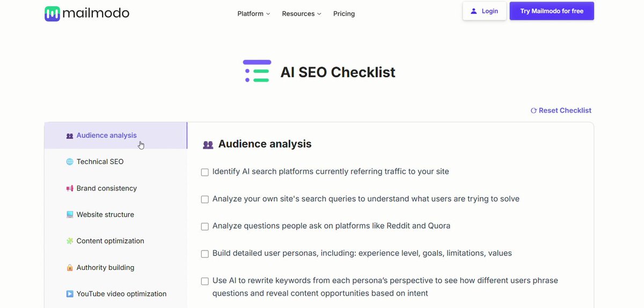
Task: Open the Resources dropdown menu
Action: pos(302,13)
